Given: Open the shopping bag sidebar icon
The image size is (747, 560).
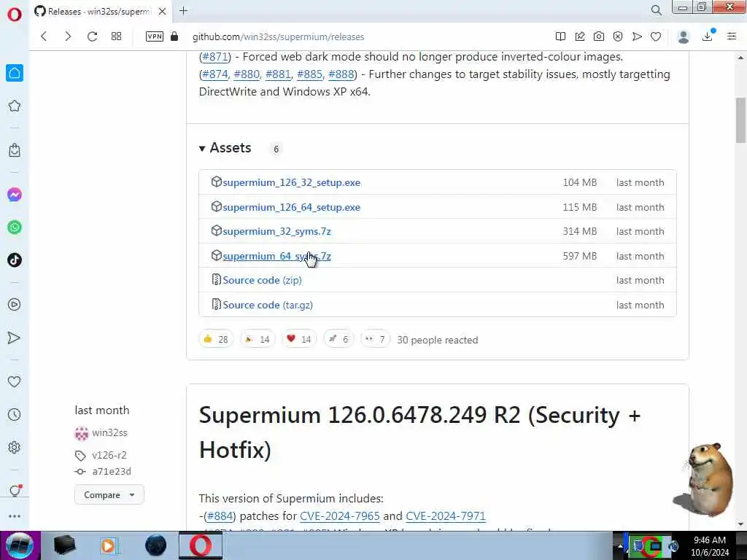Looking at the screenshot, I should pos(15,150).
